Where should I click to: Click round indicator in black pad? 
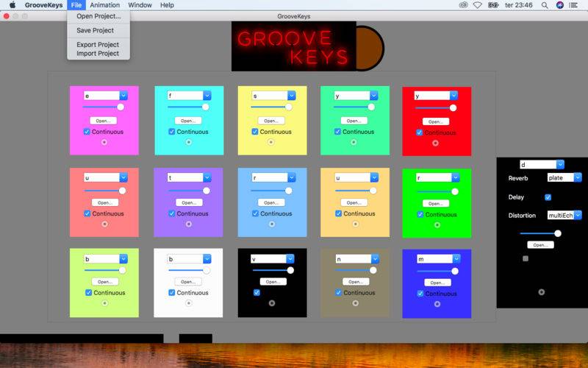(x=272, y=303)
